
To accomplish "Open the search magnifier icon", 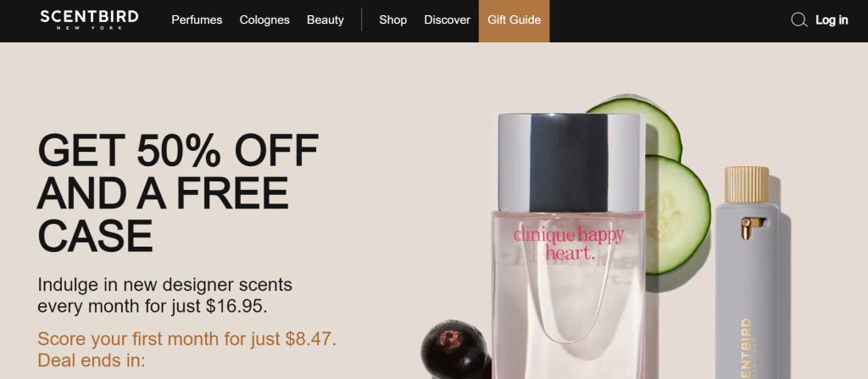I will [x=798, y=20].
